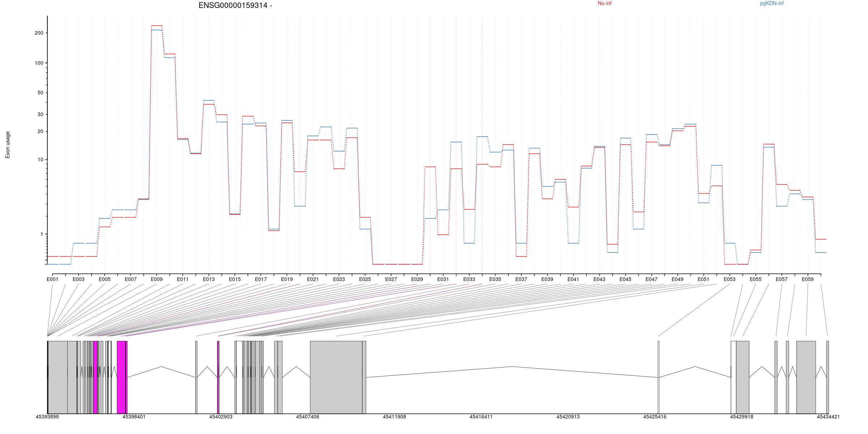Click exon label E033
868x434 pixels.
click(469, 279)
